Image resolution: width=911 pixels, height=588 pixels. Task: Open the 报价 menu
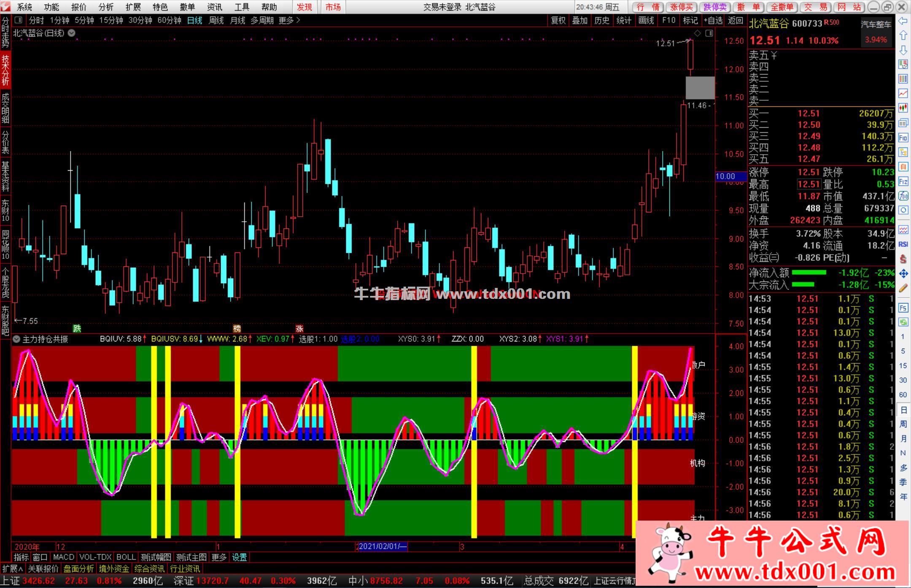78,7
